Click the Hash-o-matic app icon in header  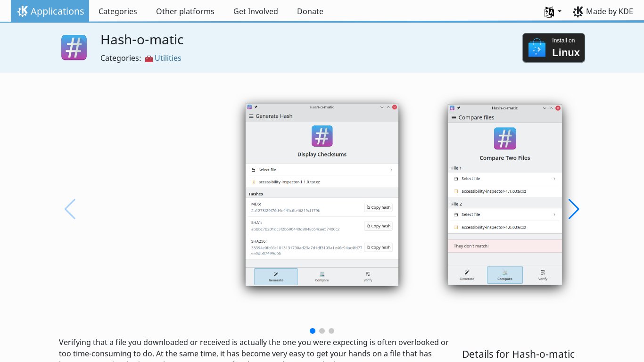coord(74,48)
